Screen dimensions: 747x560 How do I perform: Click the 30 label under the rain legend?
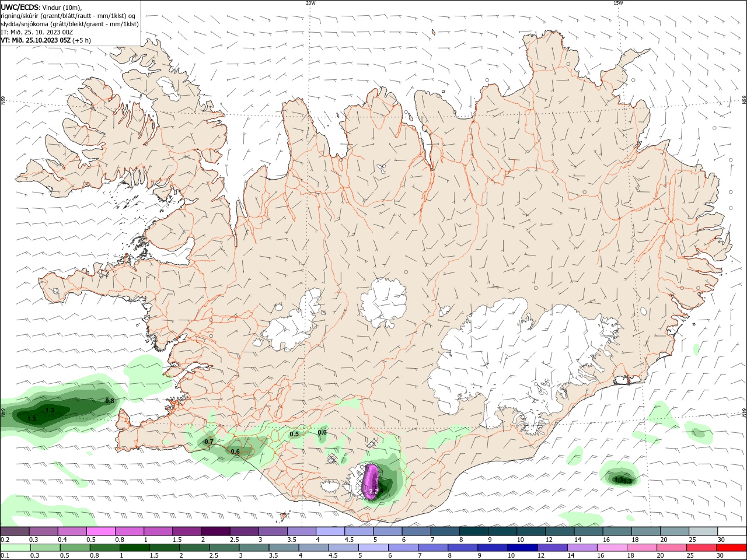[x=721, y=556]
